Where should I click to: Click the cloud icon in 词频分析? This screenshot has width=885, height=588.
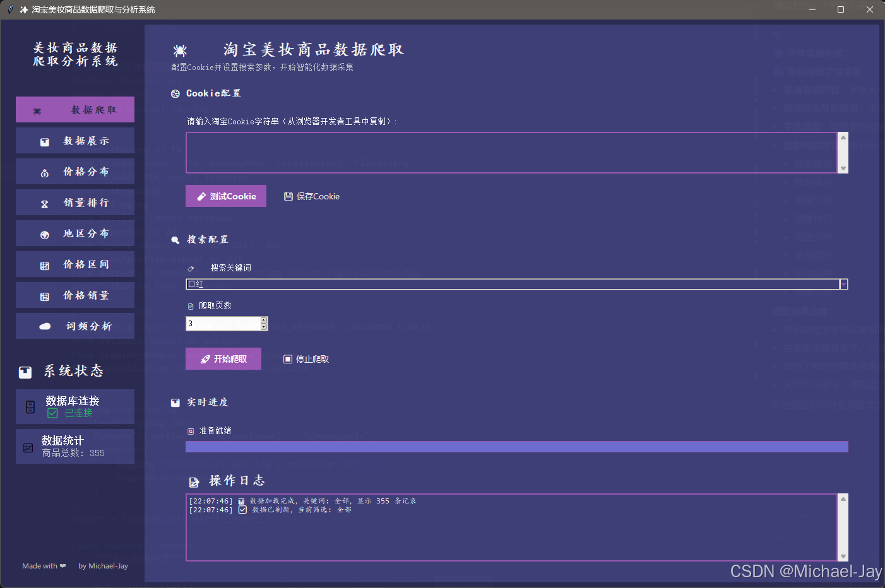click(x=45, y=326)
